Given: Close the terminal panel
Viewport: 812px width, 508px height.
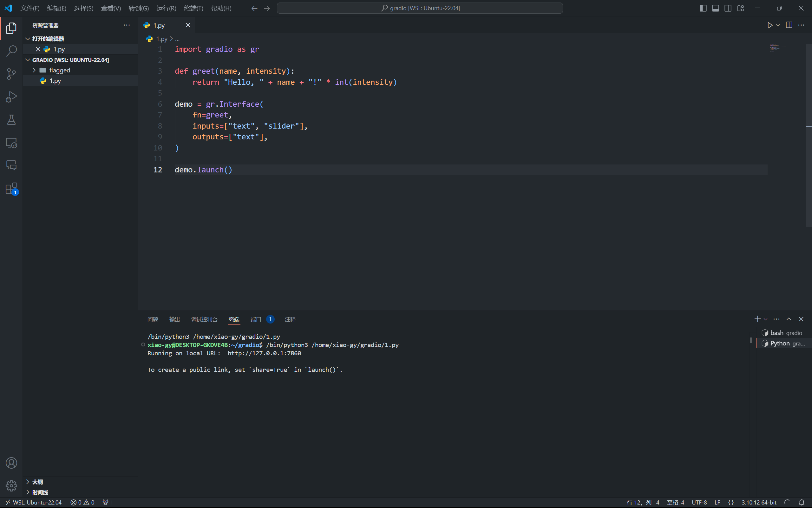Looking at the screenshot, I should click(801, 319).
